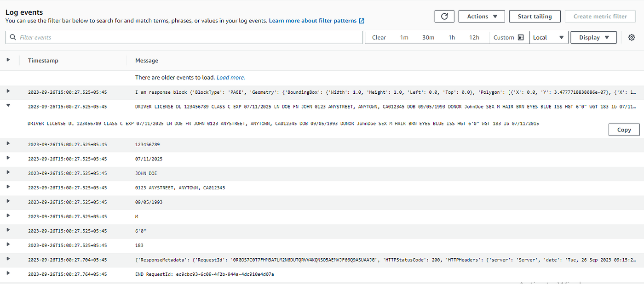Open the Actions dropdown menu
The width and height of the screenshot is (644, 284).
click(x=482, y=17)
